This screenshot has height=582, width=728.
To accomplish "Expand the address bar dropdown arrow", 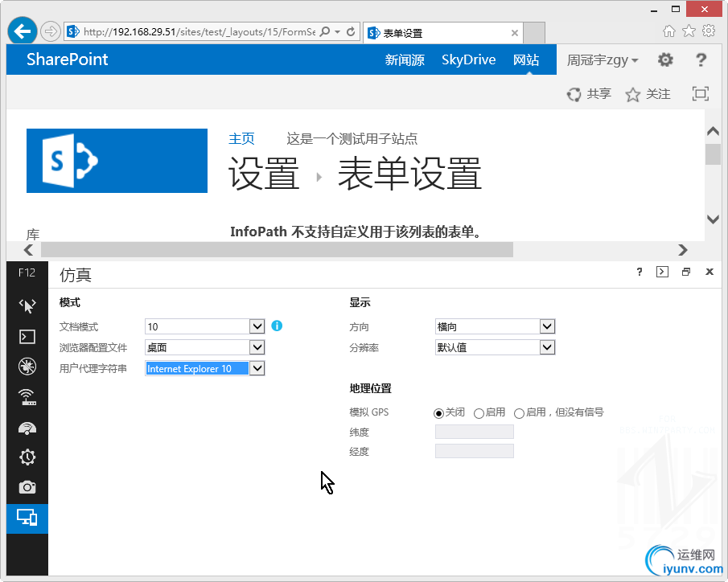I will 338,31.
